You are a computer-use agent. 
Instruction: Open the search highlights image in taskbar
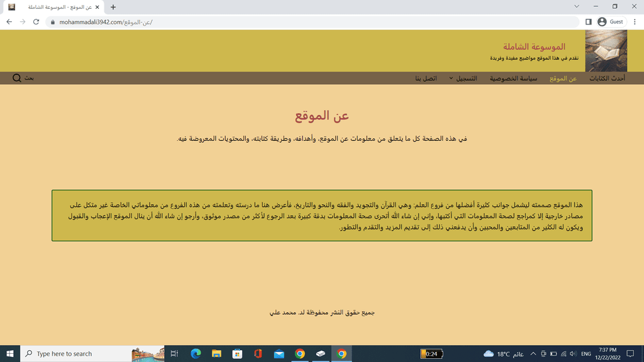click(x=147, y=354)
